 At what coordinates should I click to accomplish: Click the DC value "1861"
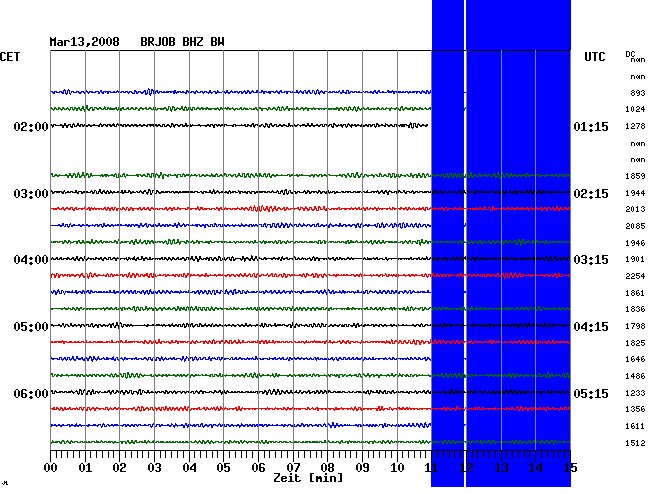point(635,293)
